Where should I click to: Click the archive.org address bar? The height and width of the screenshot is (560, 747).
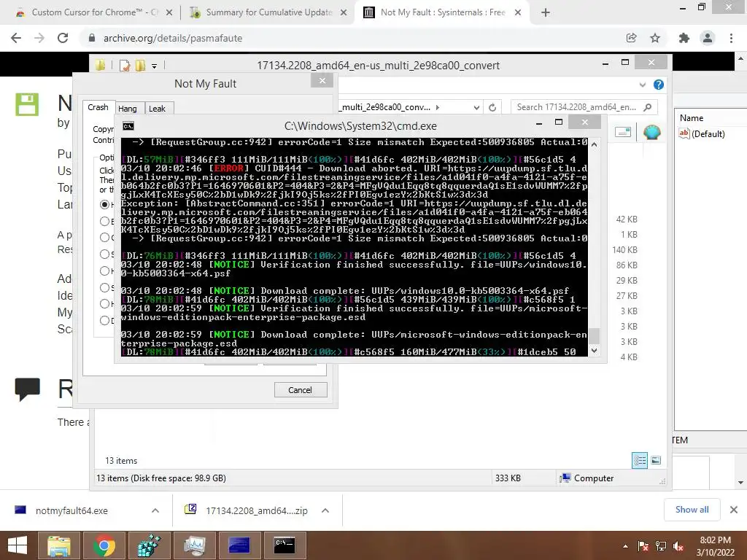click(352, 38)
